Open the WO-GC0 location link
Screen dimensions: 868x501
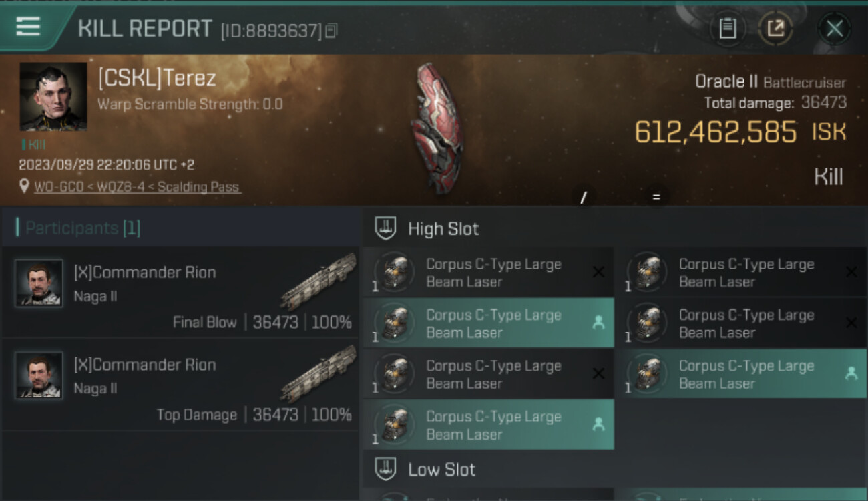point(138,187)
